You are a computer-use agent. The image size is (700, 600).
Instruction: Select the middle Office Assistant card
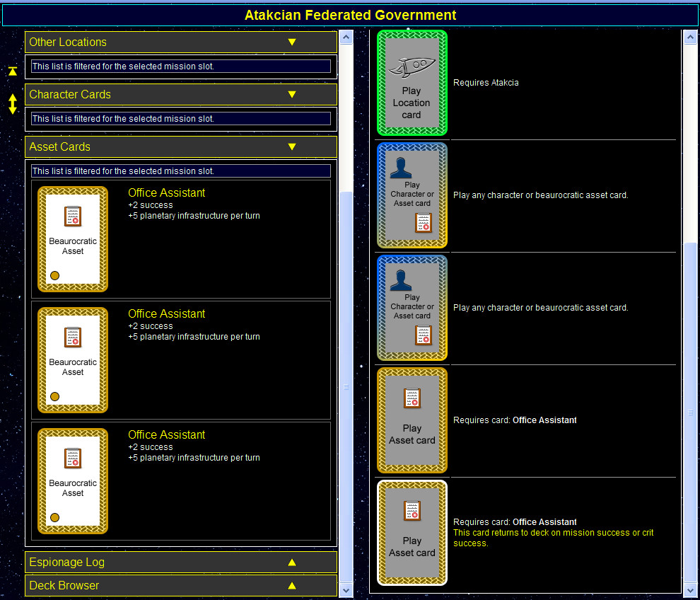(72, 359)
